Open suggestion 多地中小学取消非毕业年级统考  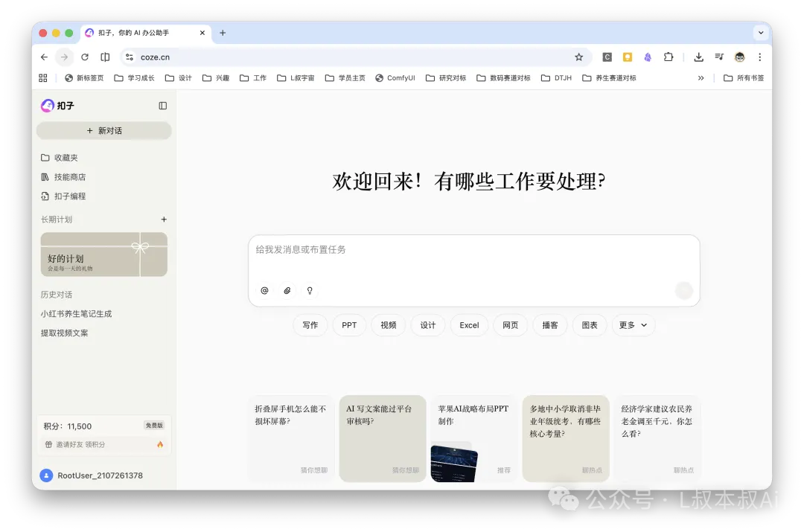[x=566, y=439]
